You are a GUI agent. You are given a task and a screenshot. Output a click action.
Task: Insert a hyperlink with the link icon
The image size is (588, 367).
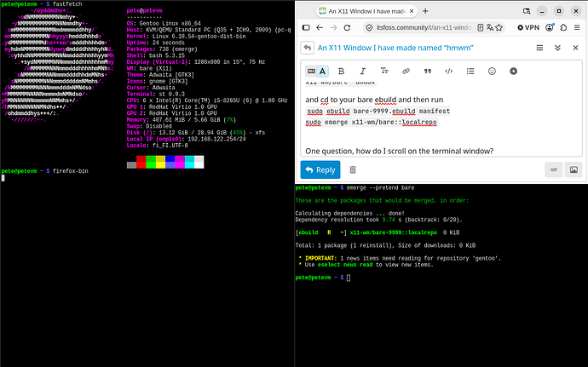[x=406, y=72]
